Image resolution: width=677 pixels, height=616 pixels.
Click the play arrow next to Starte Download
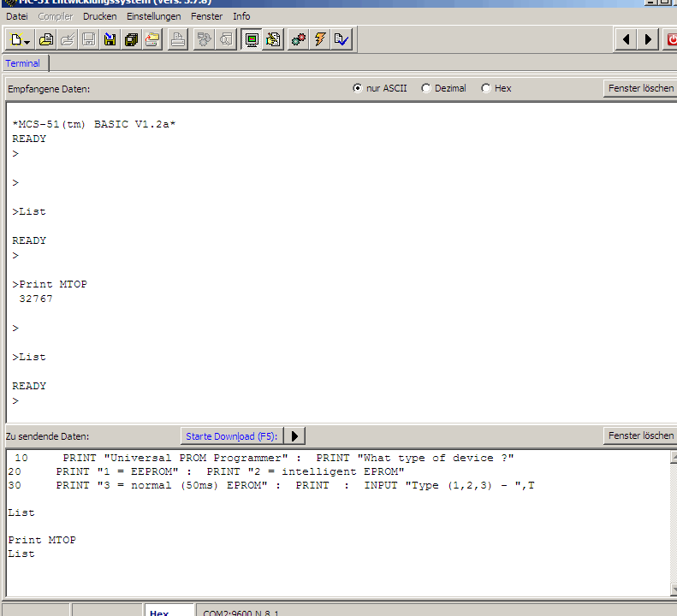[294, 436]
